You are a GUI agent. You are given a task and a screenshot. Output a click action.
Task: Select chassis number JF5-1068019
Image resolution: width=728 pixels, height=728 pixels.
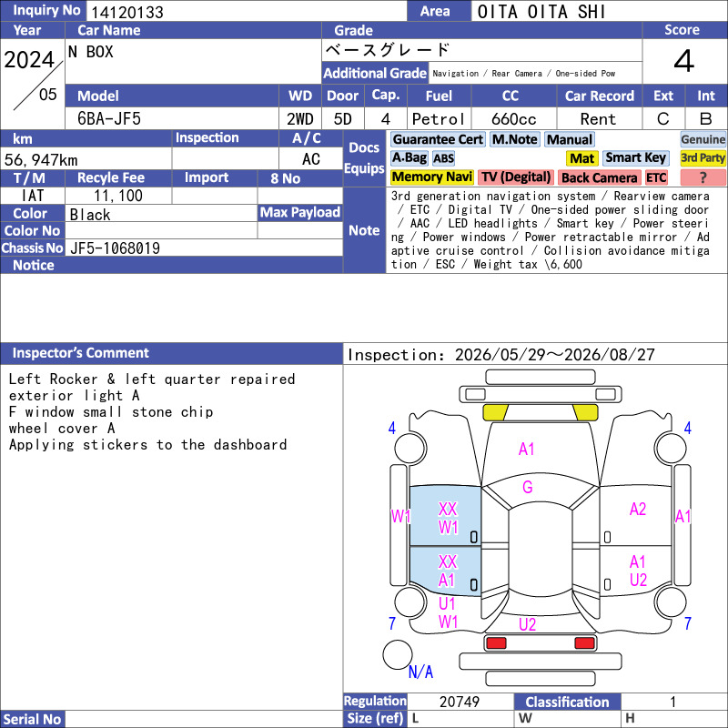tap(115, 248)
